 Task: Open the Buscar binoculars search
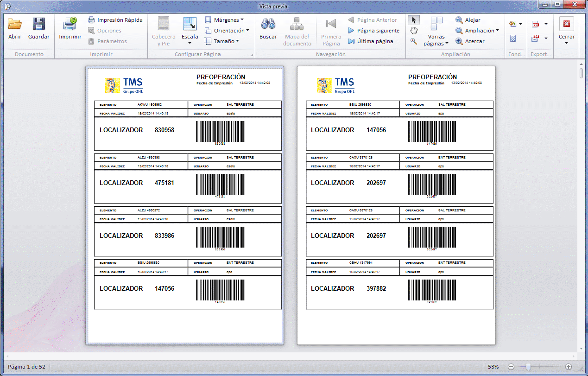coord(268,29)
